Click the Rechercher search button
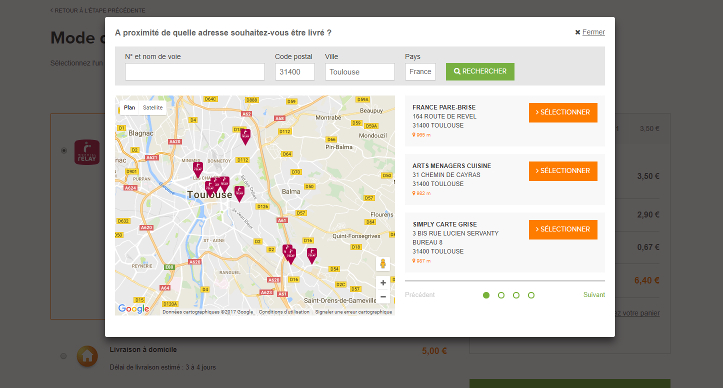Viewport: 723px width, 388px height. pyautogui.click(x=480, y=72)
